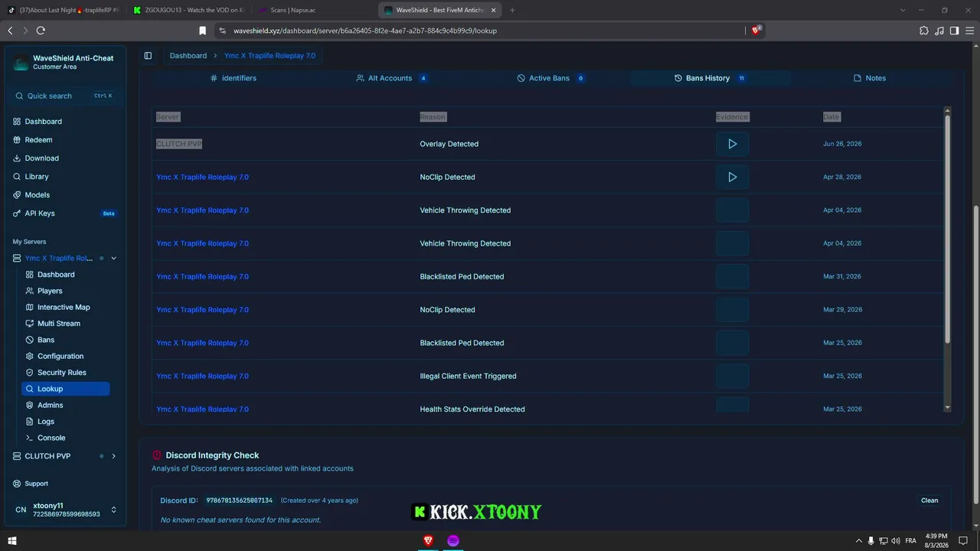
Task: Open server link in Mar 31 Blacklisted Ped row
Action: [x=202, y=276]
